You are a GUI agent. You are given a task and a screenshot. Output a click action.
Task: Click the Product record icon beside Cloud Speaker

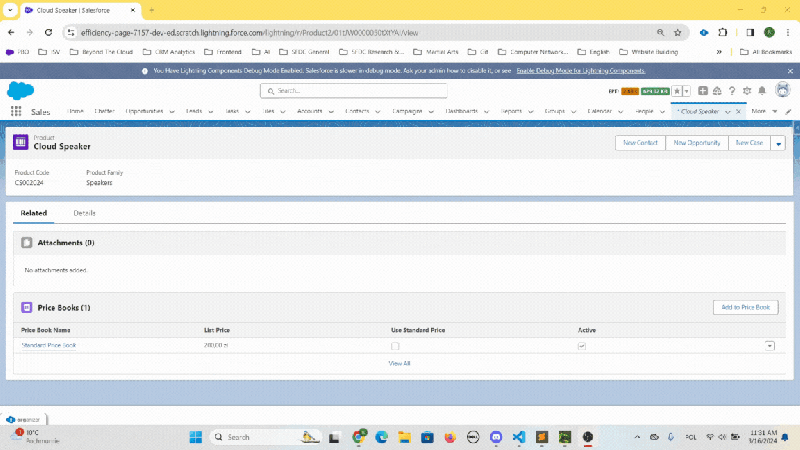coord(21,142)
